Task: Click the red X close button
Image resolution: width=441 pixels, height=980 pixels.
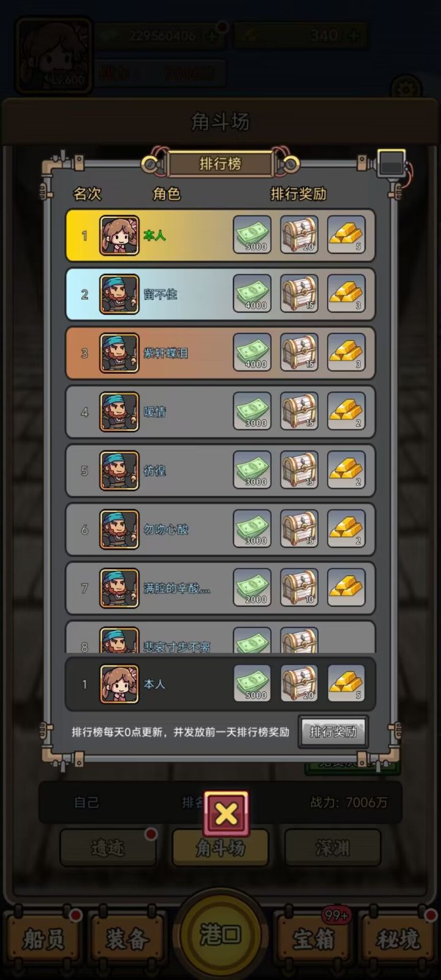Action: pos(227,814)
